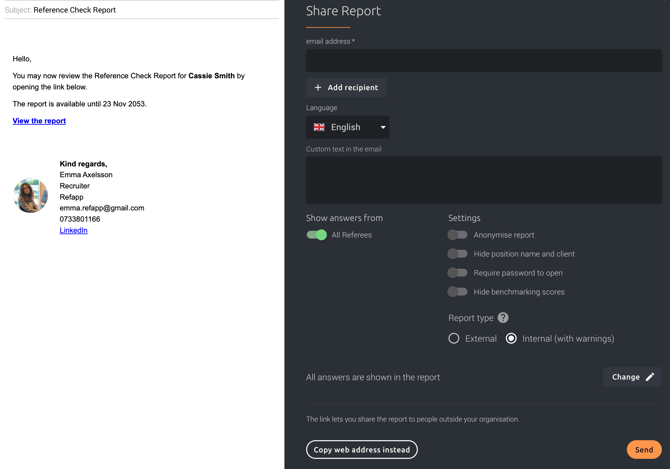Click 'The link lets you share the report' note
Image resolution: width=670 pixels, height=469 pixels.
click(x=412, y=419)
